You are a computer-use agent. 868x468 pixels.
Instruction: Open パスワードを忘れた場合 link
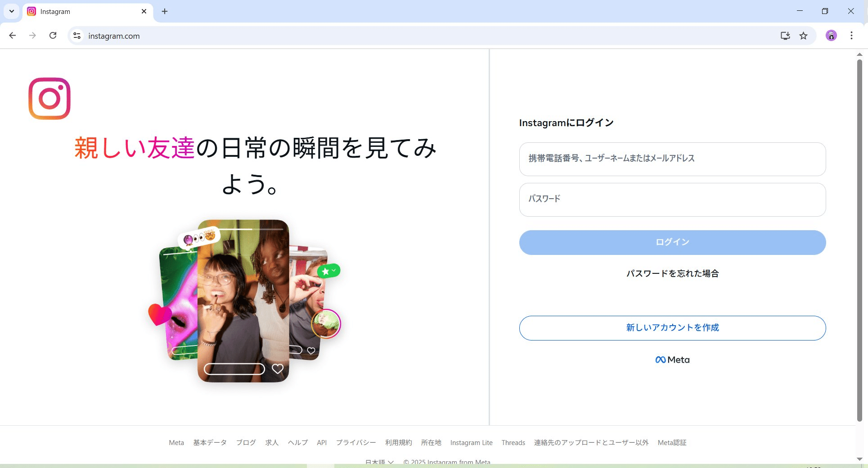click(x=672, y=273)
